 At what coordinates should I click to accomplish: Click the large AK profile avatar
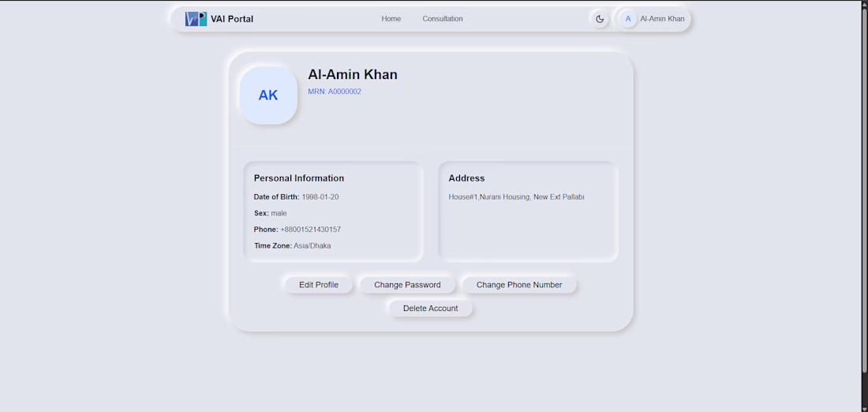pos(268,96)
